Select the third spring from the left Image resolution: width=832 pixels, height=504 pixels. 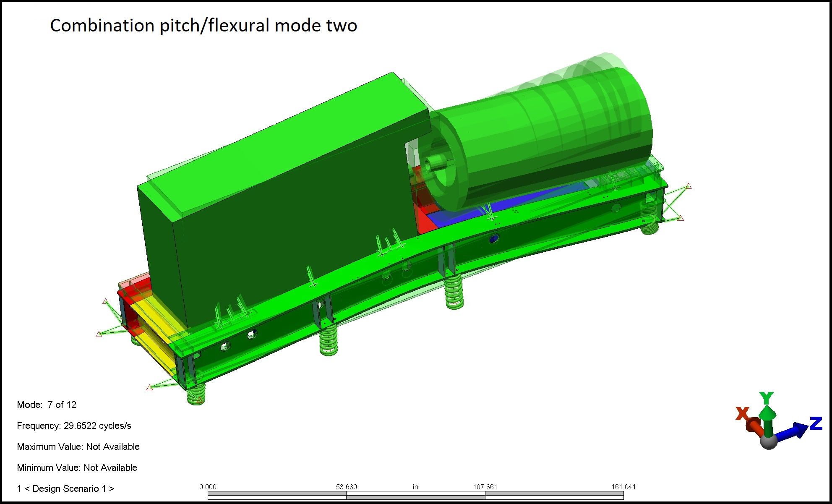coord(454,292)
